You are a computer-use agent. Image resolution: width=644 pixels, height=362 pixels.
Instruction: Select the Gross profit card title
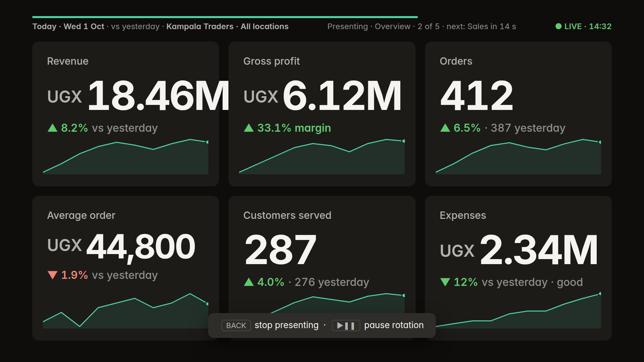271,61
